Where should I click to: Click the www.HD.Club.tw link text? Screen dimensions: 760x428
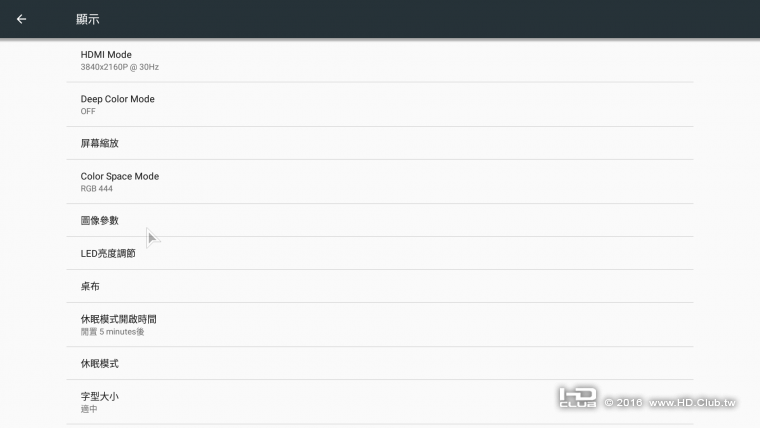[x=692, y=403]
